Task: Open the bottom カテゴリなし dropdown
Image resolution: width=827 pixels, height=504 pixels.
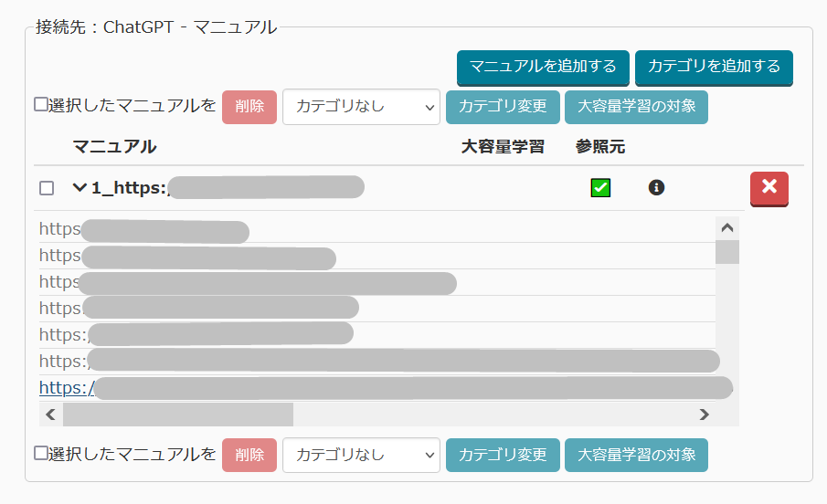Action: click(361, 454)
